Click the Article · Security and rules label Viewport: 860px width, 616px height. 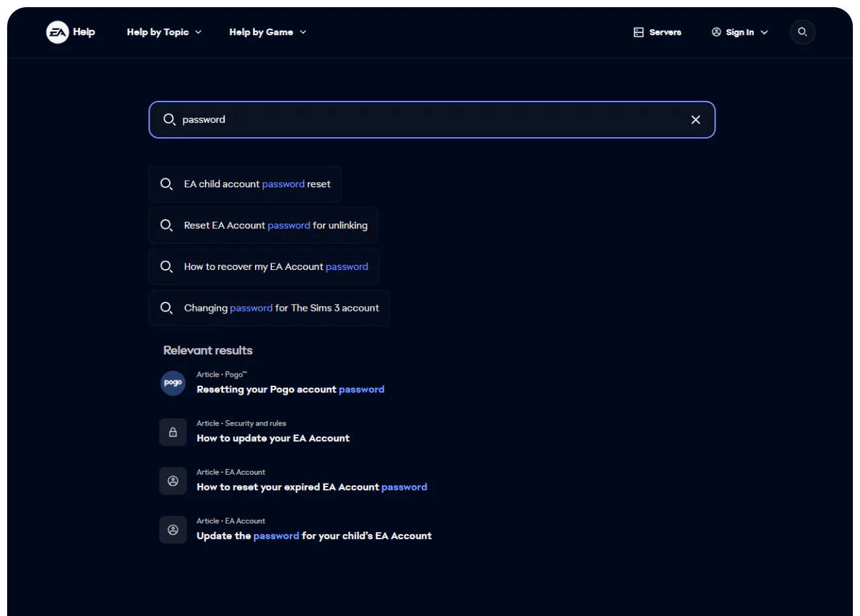[241, 423]
